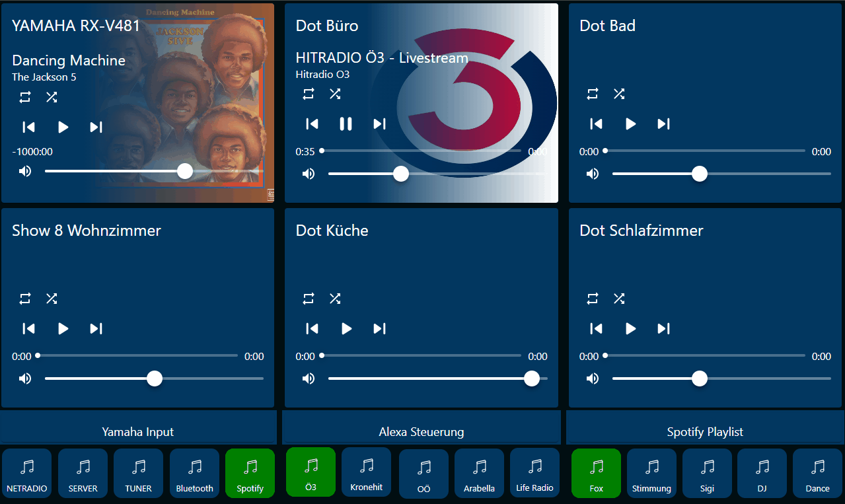The width and height of the screenshot is (845, 504).
Task: Go to previous track on Dot Küche
Action: [312, 328]
